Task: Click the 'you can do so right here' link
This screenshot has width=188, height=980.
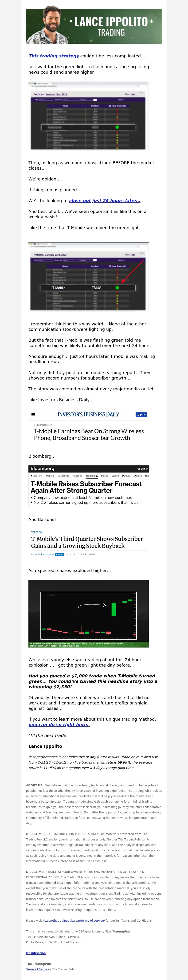Action: [x=59, y=725]
